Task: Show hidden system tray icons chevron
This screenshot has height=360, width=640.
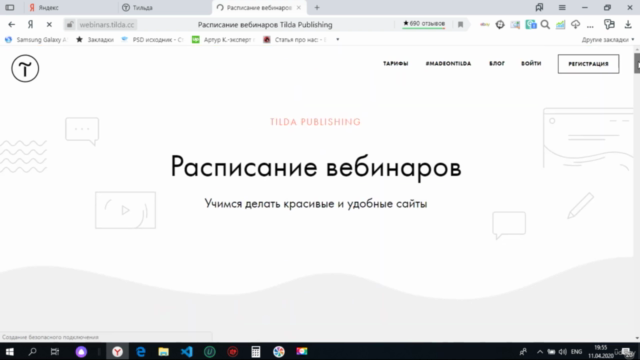Action: 540,351
